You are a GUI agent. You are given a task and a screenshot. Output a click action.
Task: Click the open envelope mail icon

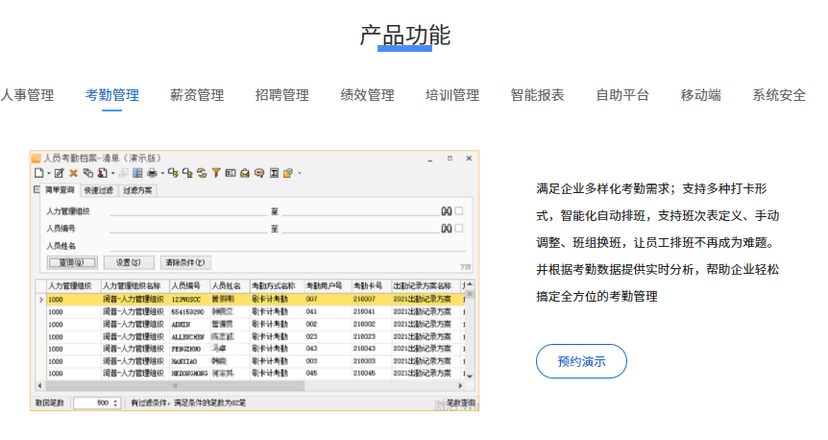[245, 173]
